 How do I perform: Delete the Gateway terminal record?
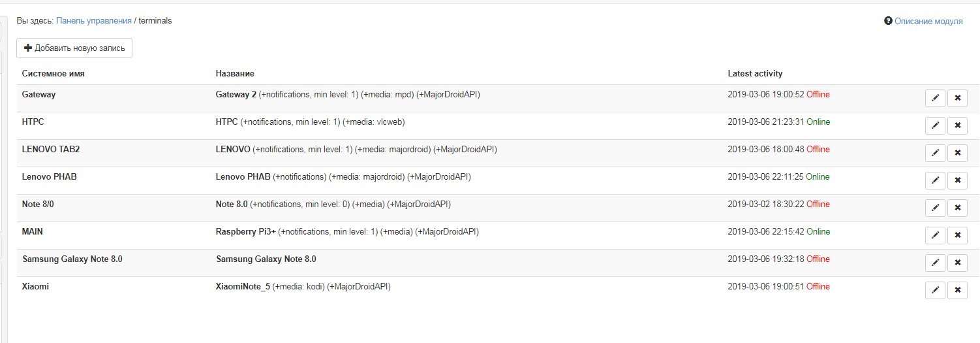point(957,98)
